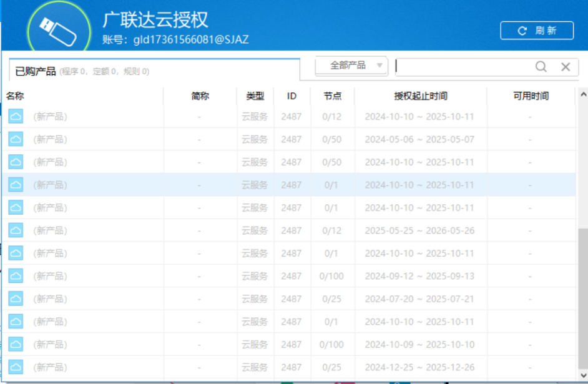
Task: Click the 刷新 refresh button
Action: coord(537,31)
